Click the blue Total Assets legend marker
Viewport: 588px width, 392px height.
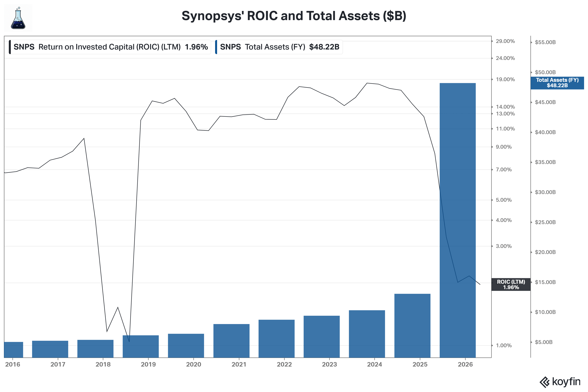[x=216, y=47]
